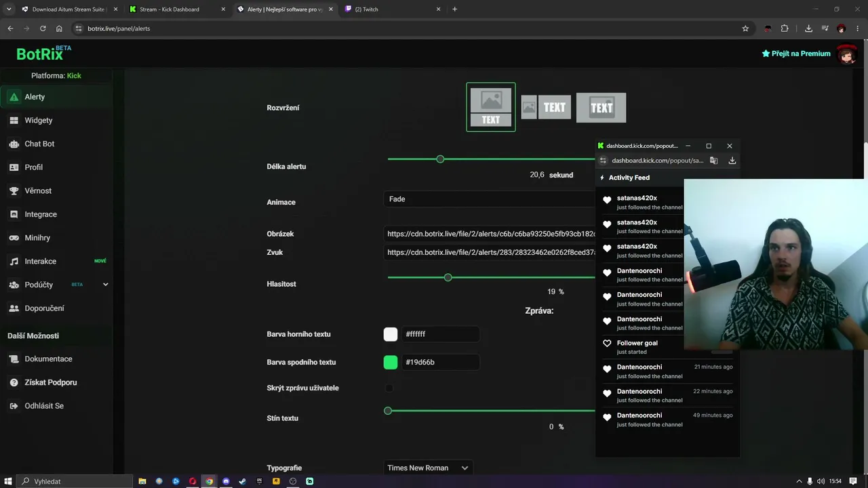Open the Chrome three-dot menu
This screenshot has width=868, height=488.
tap(857, 28)
